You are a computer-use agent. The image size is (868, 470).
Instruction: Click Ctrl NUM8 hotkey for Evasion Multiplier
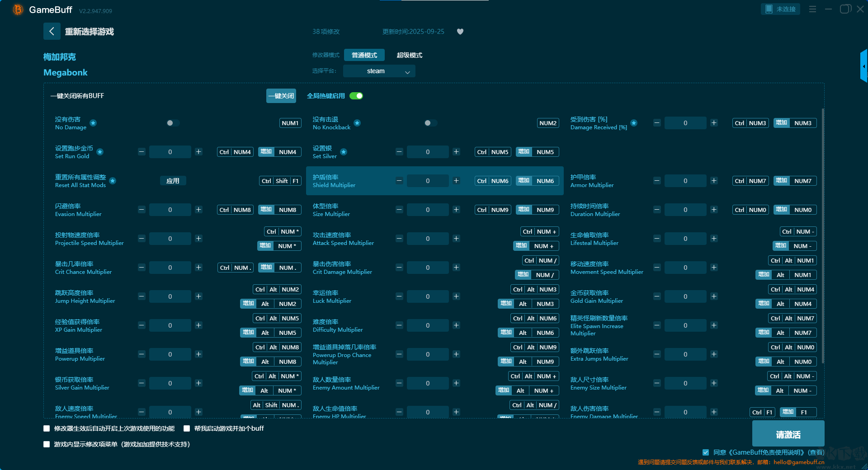click(x=235, y=210)
